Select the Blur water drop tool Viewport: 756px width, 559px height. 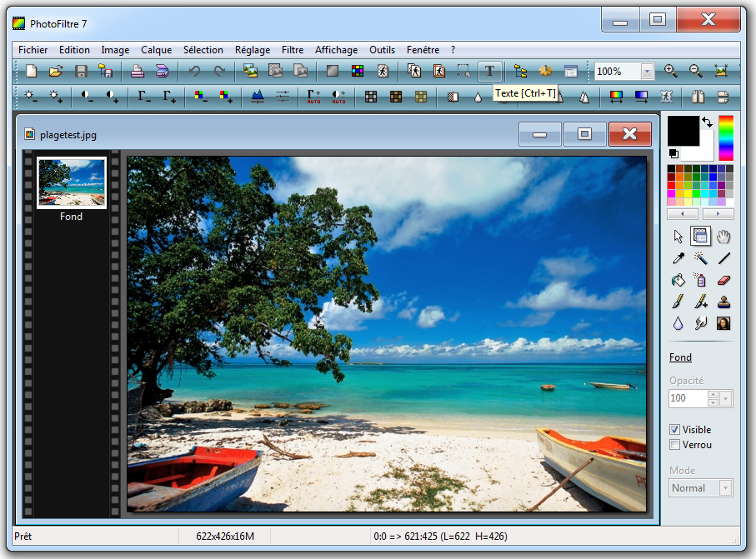(x=678, y=323)
